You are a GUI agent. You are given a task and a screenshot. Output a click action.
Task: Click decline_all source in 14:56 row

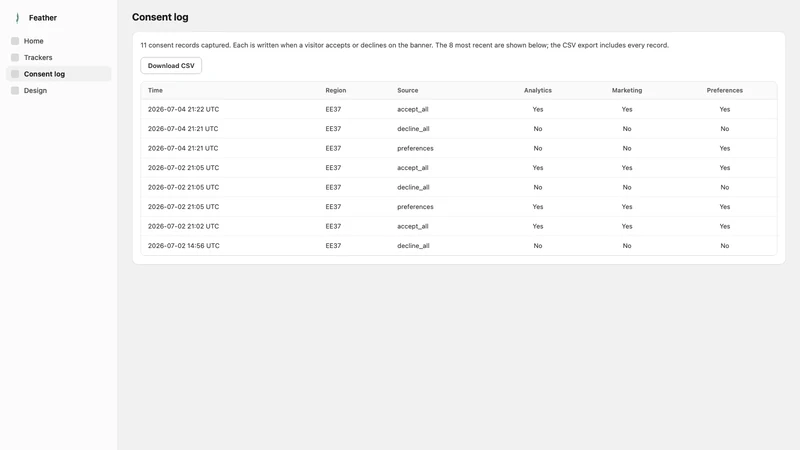click(x=413, y=245)
